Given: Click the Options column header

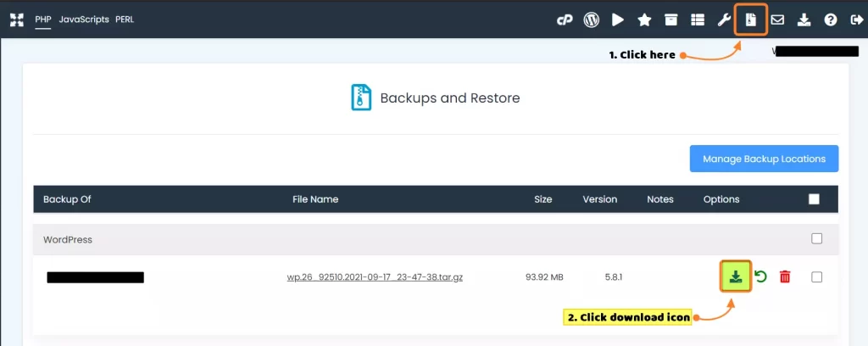Looking at the screenshot, I should click(721, 199).
